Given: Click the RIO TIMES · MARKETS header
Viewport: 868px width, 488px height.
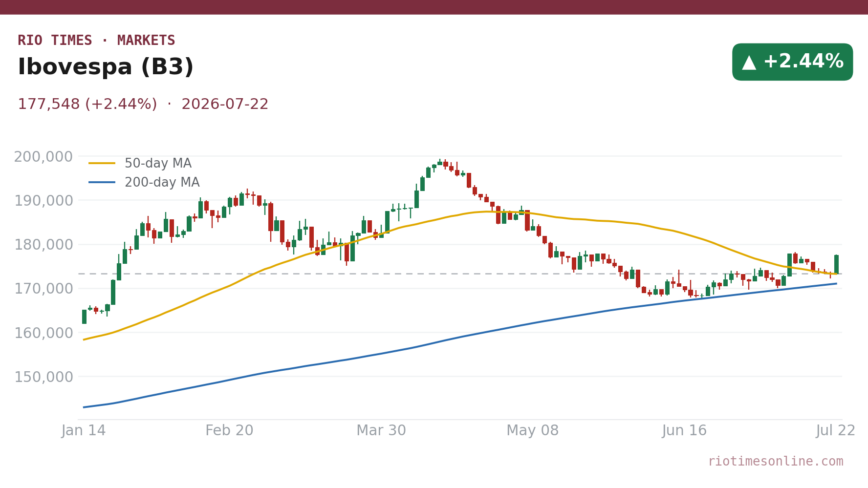Looking at the screenshot, I should pyautogui.click(x=96, y=41).
